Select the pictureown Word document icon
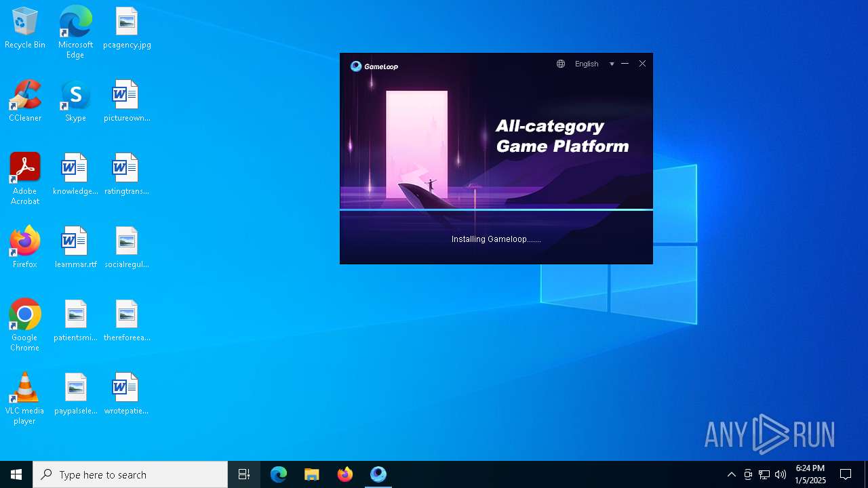Screen dimensions: 868x488 pyautogui.click(x=127, y=102)
